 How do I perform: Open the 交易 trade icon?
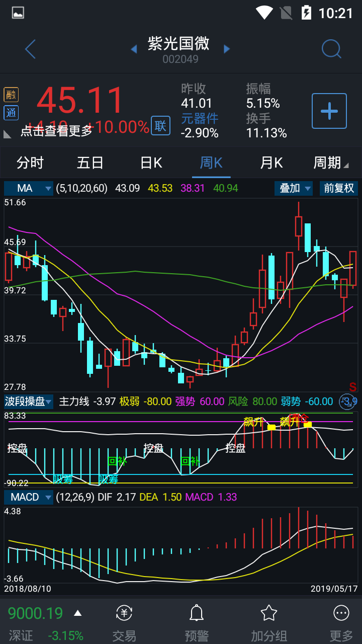tap(124, 613)
